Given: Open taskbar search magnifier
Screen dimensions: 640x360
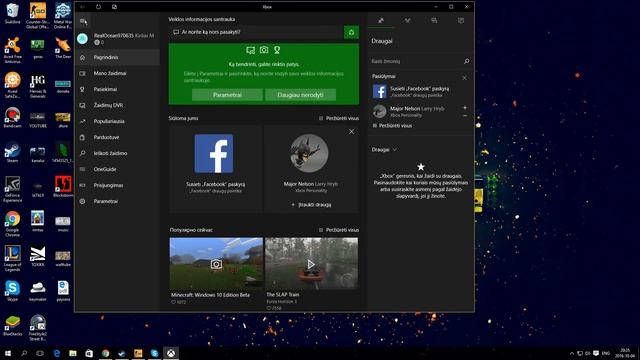Looking at the screenshot, I should tap(24, 353).
